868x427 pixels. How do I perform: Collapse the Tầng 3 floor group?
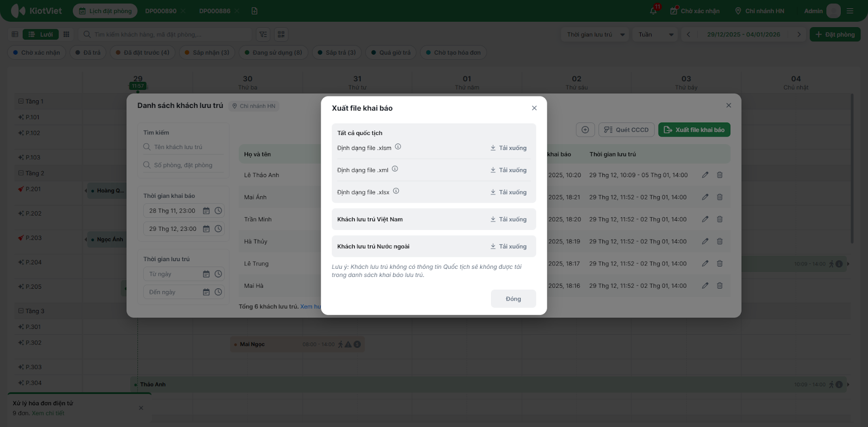[x=21, y=311]
